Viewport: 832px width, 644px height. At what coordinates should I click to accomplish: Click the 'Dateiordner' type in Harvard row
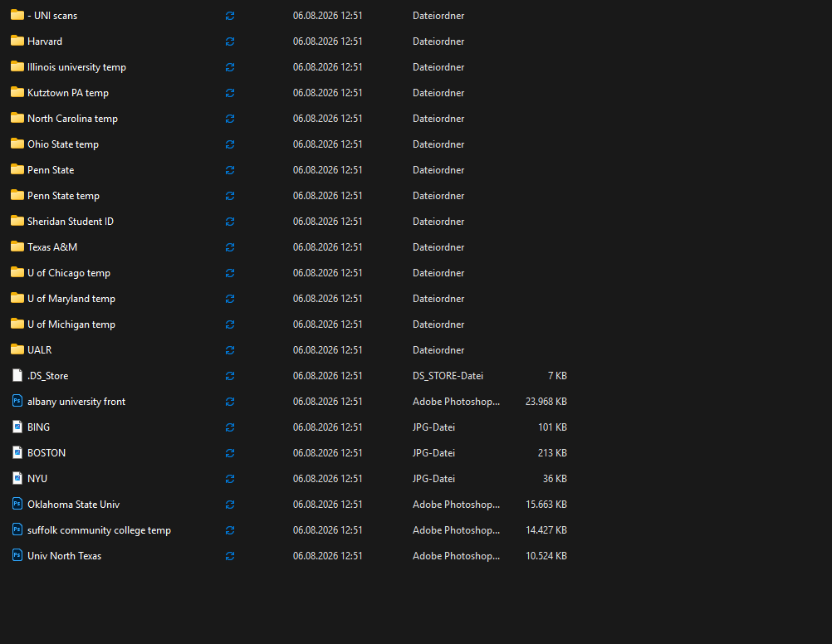click(438, 41)
